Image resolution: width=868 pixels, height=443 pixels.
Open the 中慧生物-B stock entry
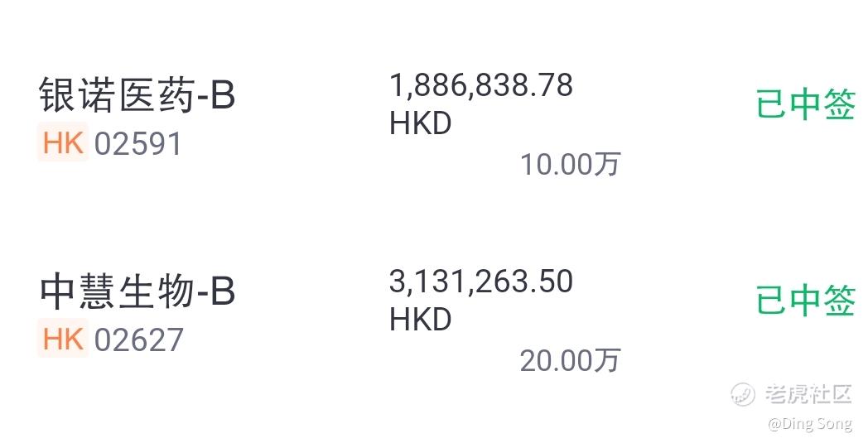coord(137,291)
